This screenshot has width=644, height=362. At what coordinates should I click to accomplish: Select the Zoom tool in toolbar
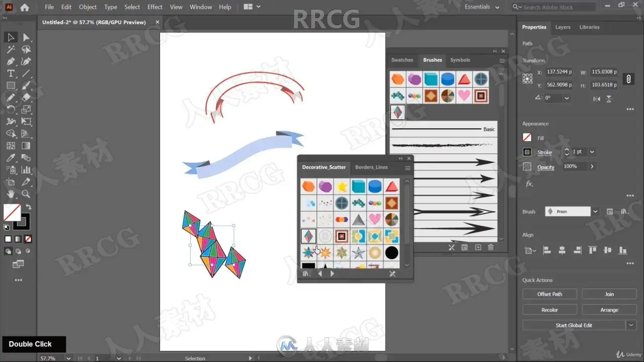click(26, 194)
